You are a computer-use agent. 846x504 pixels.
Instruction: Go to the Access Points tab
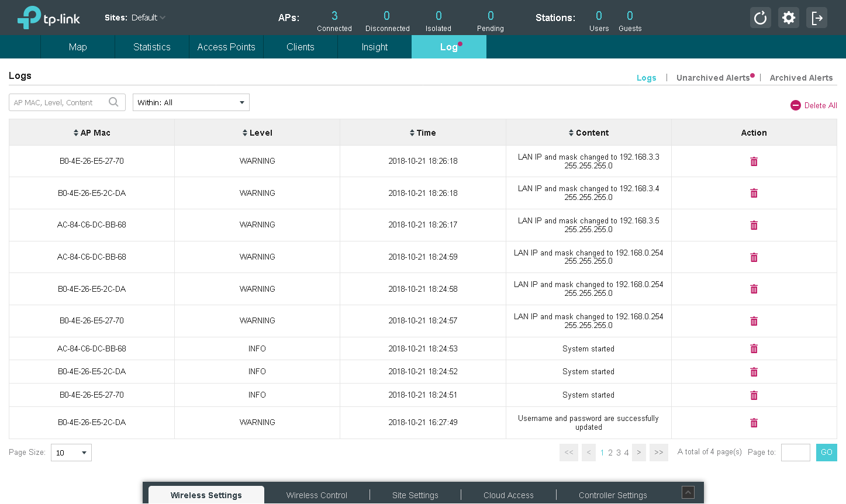(x=226, y=47)
